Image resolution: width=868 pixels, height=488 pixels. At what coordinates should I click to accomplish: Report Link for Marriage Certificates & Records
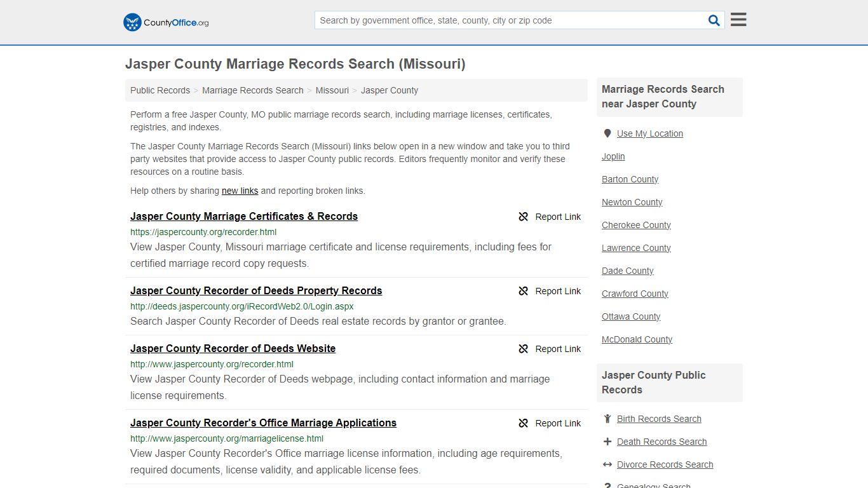coord(558,217)
